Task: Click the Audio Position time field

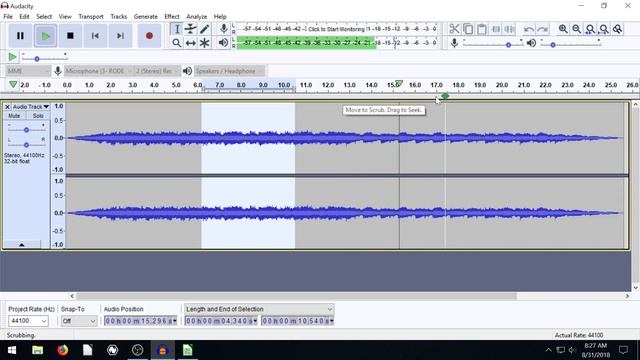Action: pos(140,321)
